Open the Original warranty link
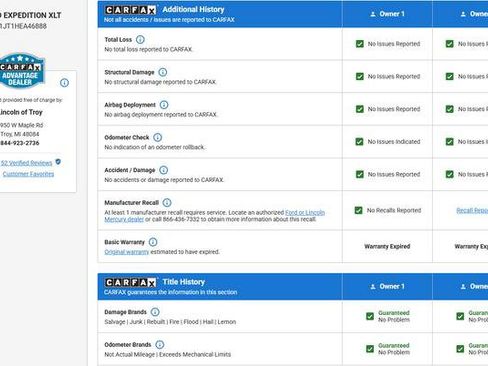This screenshot has width=488, height=366. point(127,252)
